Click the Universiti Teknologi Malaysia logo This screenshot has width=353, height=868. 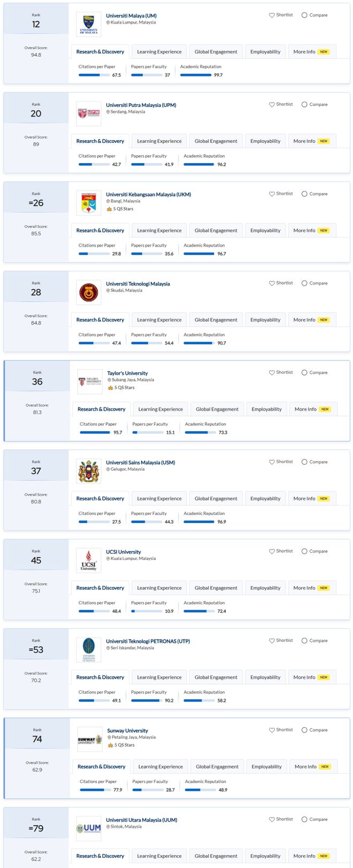88,292
